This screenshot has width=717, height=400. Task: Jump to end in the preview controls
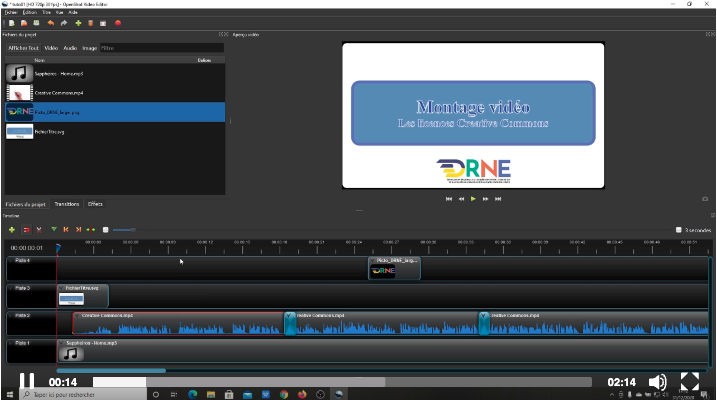[498, 199]
